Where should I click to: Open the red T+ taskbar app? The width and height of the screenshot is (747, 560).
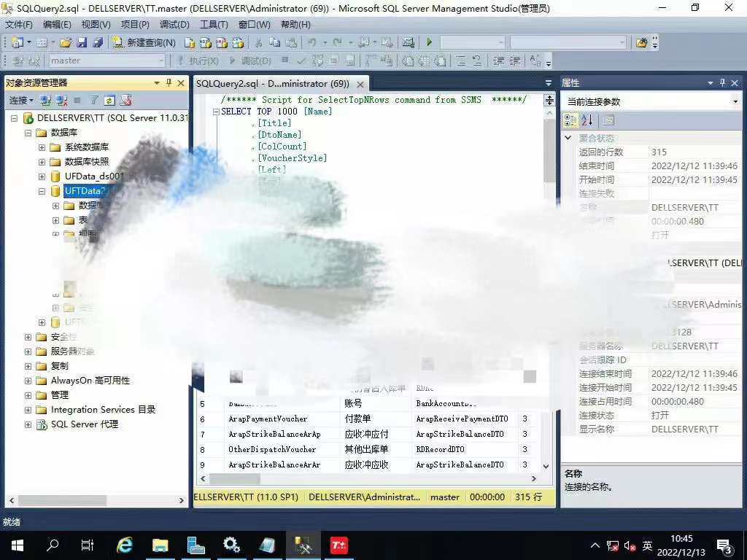[x=338, y=545]
